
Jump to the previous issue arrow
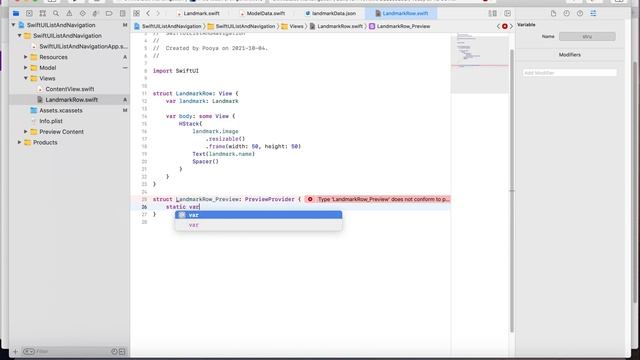coord(498,26)
